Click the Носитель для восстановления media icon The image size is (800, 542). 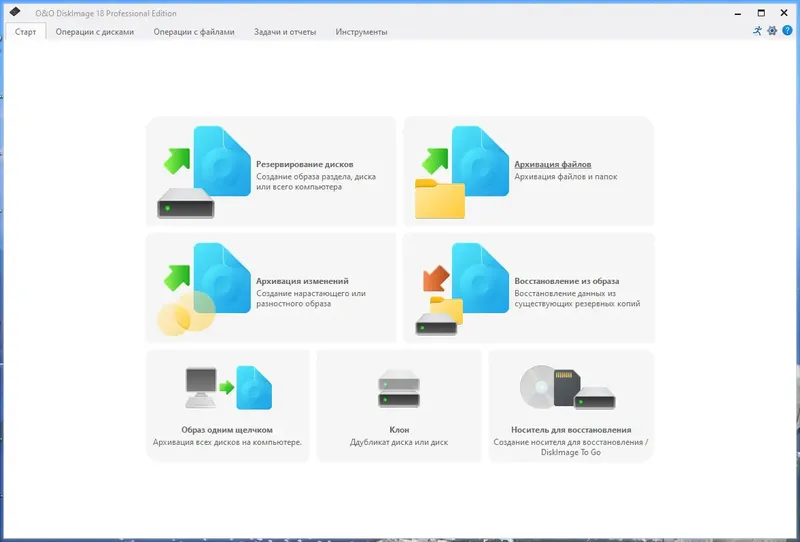click(567, 387)
